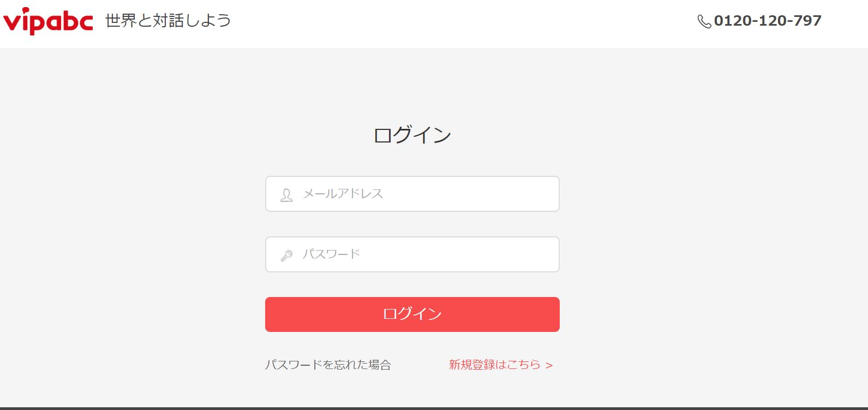Click the phone number 0120-120-797
868x410 pixels.
click(767, 21)
